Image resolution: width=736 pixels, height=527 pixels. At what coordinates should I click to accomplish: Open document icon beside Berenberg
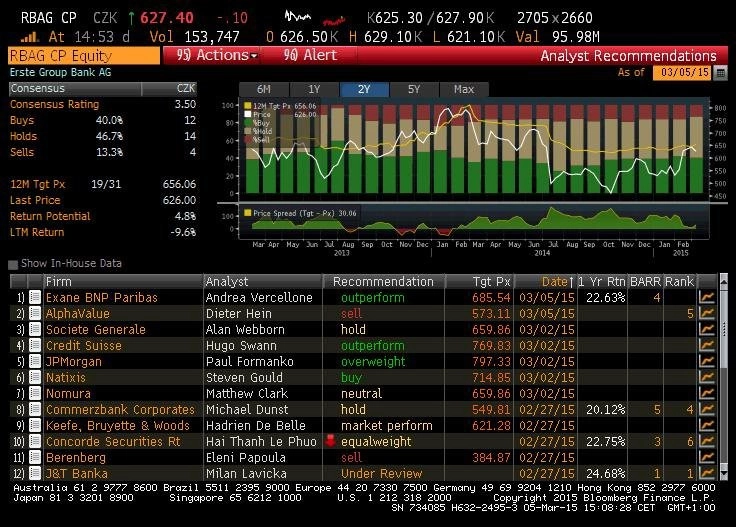click(35, 457)
